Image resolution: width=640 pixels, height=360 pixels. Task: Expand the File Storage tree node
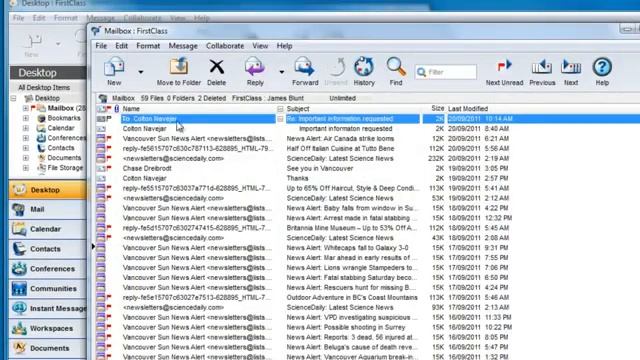[x=26, y=168]
